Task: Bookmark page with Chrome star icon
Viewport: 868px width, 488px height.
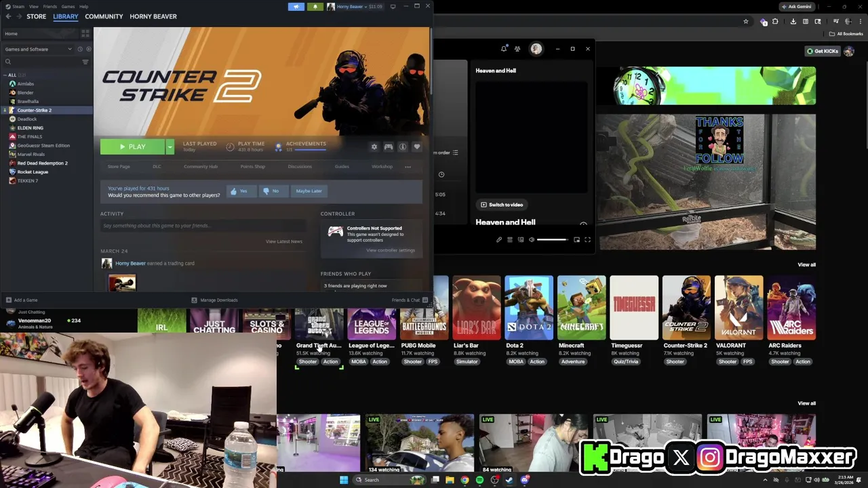Action: tap(746, 22)
